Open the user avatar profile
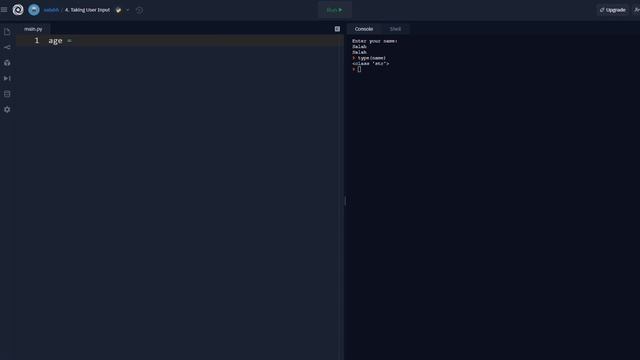This screenshot has height=360, width=640. 34,10
